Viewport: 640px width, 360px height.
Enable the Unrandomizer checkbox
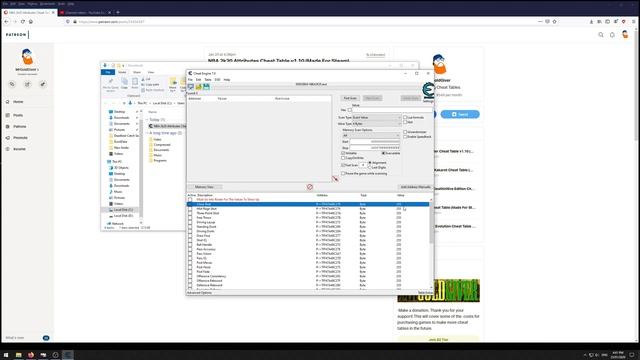coord(405,132)
